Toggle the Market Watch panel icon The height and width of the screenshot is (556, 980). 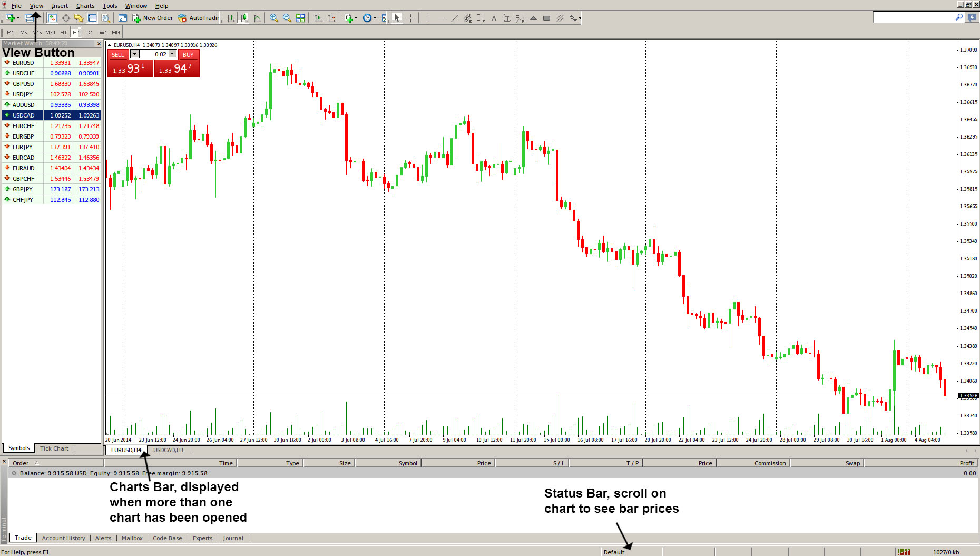[52, 18]
